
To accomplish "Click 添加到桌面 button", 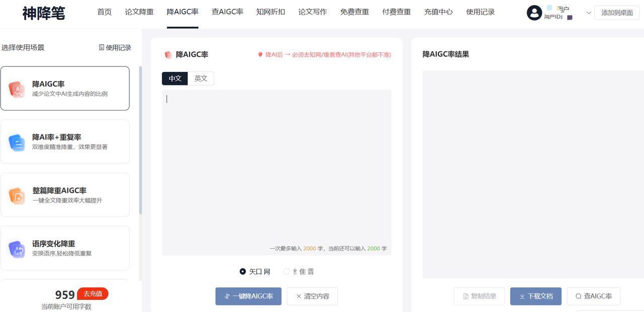I will 617,13.
